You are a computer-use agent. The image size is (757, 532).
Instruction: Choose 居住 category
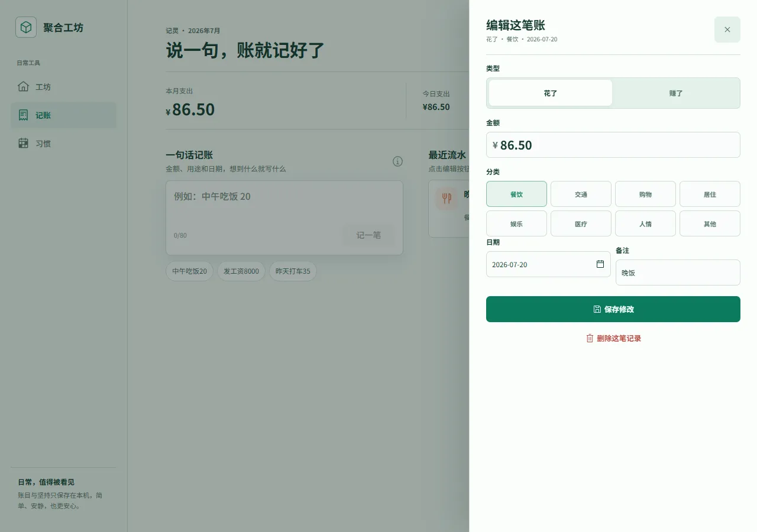[710, 194]
